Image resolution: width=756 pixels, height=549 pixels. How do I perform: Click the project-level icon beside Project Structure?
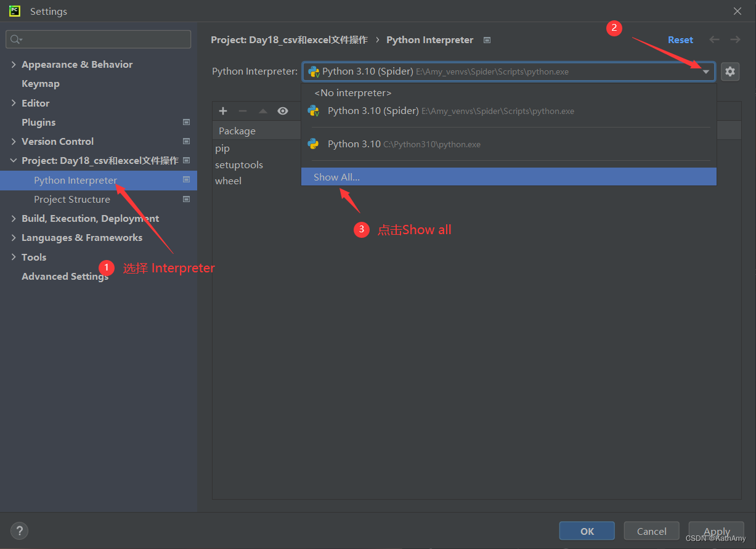click(x=187, y=199)
